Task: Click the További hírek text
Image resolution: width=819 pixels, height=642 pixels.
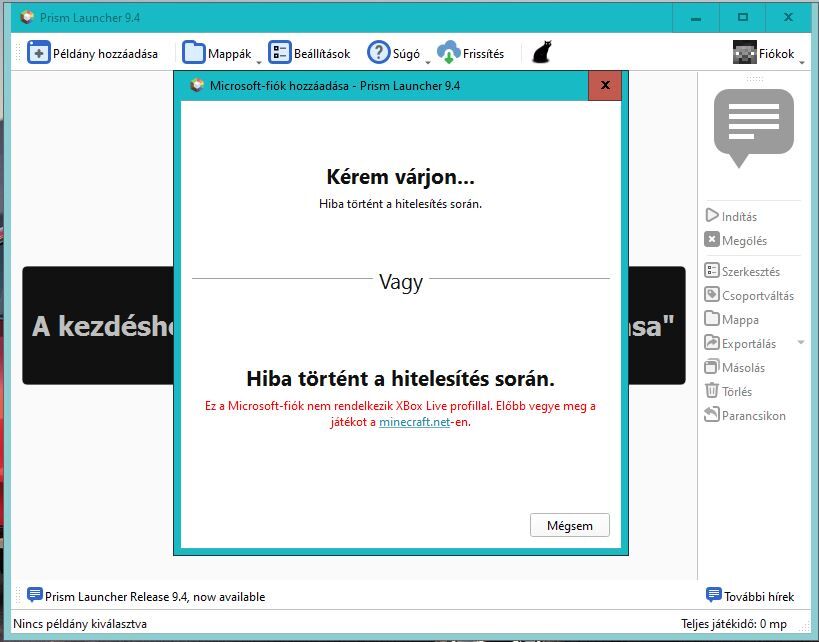Action: pyautogui.click(x=758, y=597)
